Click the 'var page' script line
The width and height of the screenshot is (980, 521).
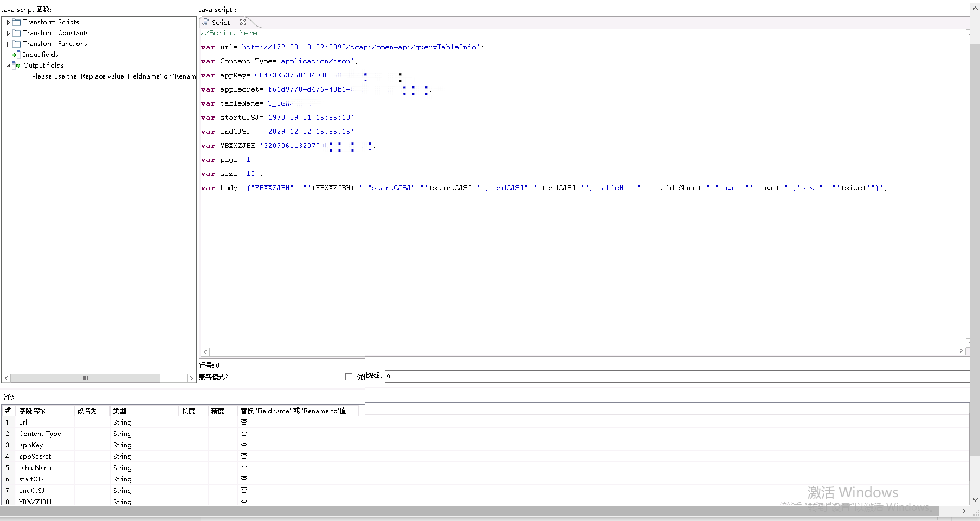pos(229,160)
